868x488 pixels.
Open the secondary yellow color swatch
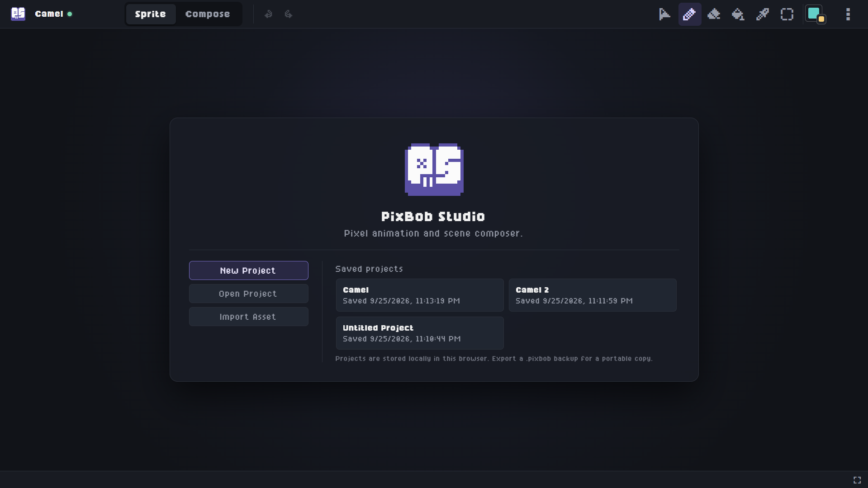[821, 19]
